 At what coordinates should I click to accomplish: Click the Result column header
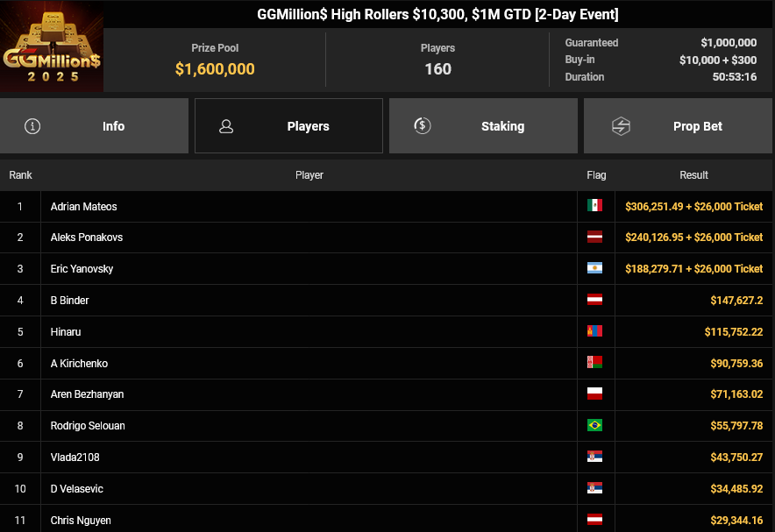[693, 175]
